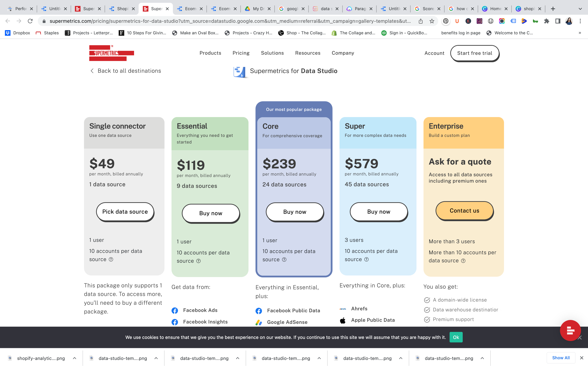Click Start free trial button

point(475,53)
